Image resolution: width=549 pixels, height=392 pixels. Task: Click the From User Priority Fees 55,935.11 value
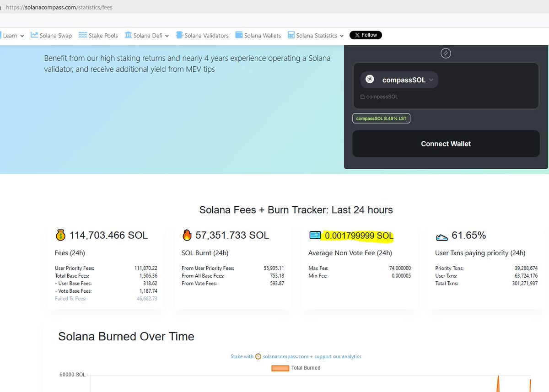coord(274,268)
